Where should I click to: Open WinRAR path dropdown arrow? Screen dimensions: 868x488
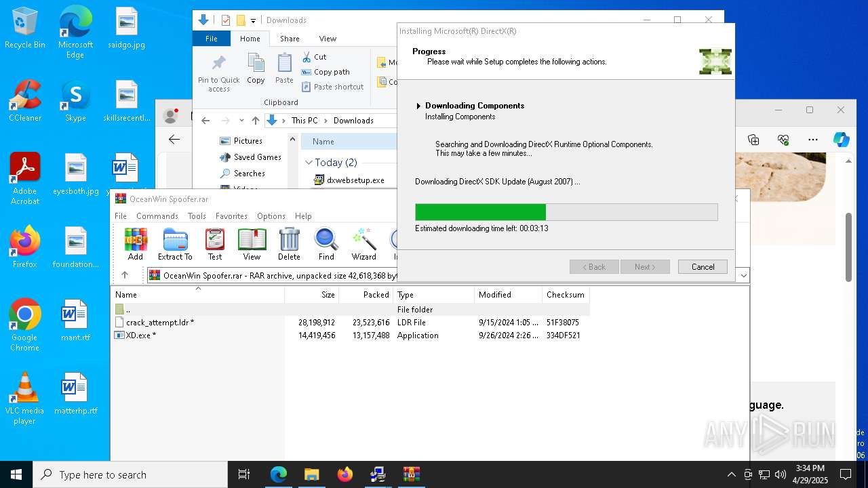click(x=744, y=275)
